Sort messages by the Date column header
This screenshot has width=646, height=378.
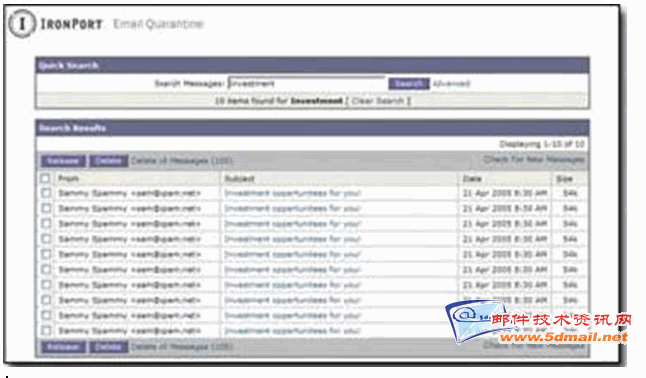472,178
